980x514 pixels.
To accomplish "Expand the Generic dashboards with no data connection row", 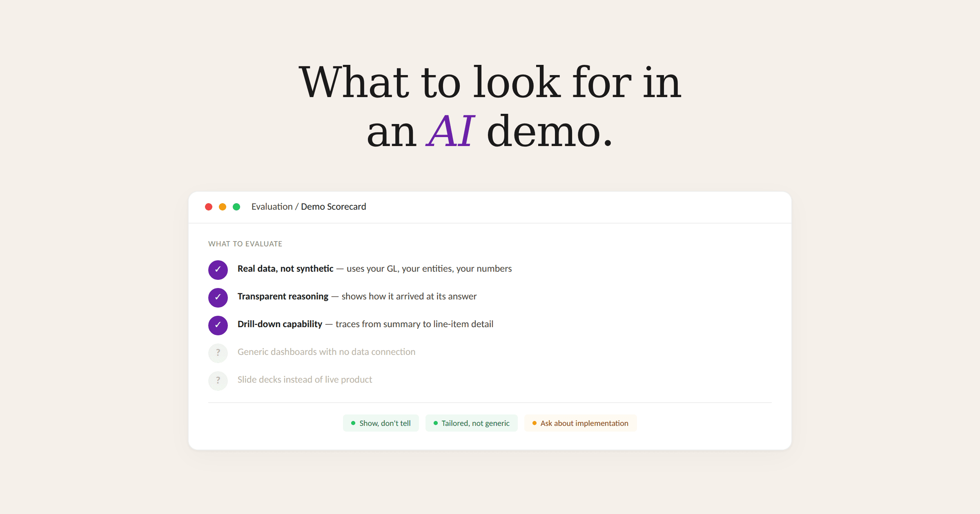I will pos(326,352).
